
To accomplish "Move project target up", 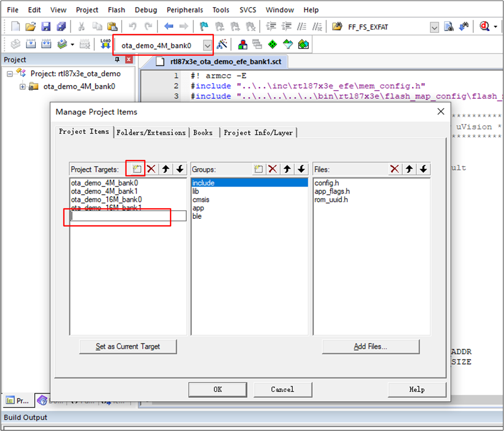I will [x=166, y=169].
